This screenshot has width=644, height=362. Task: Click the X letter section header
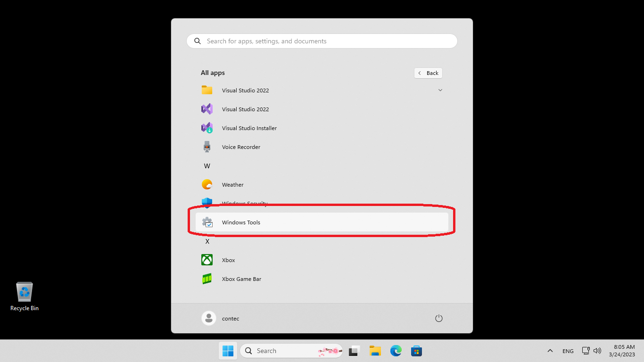207,241
